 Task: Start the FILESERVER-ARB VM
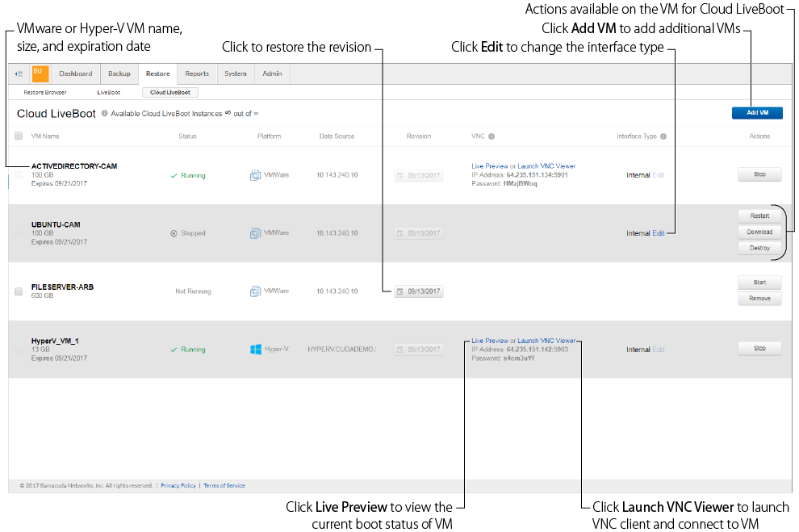(759, 283)
